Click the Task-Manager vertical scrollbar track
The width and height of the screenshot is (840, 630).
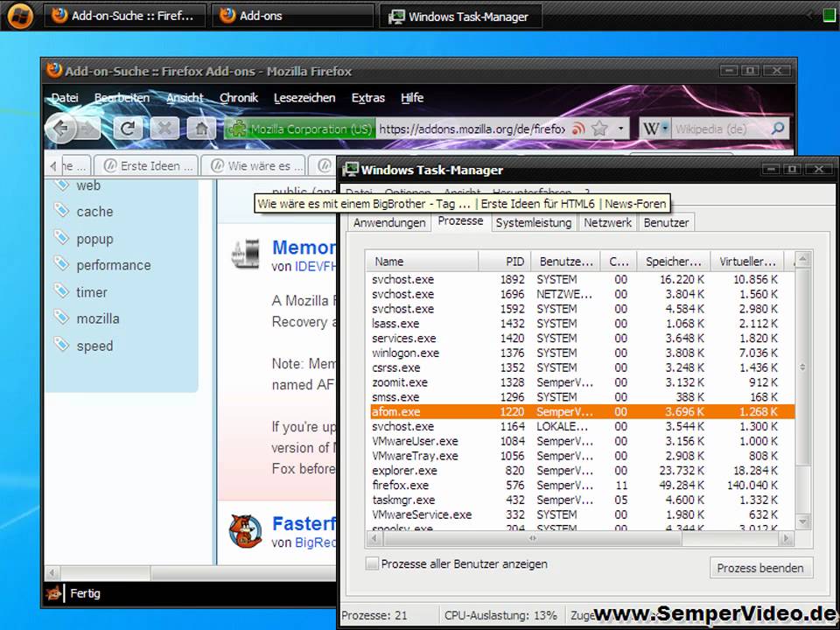point(802,391)
